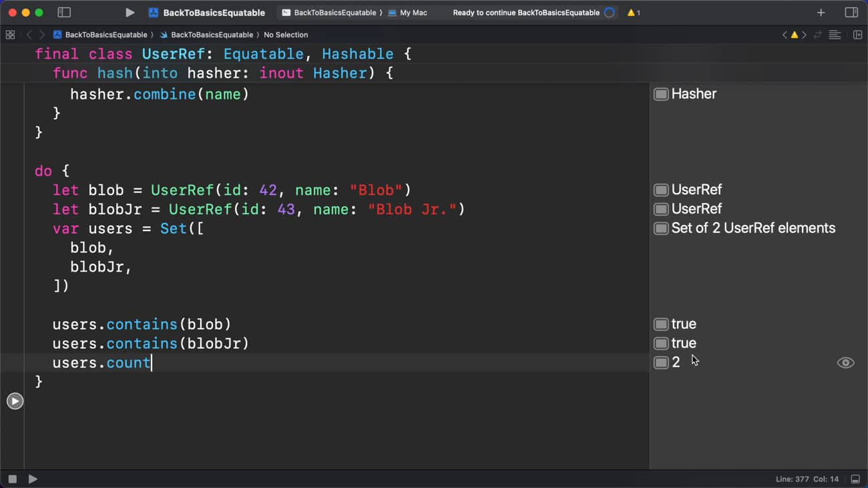Toggle inline result for Set of 2 UserRef elements

coord(661,228)
